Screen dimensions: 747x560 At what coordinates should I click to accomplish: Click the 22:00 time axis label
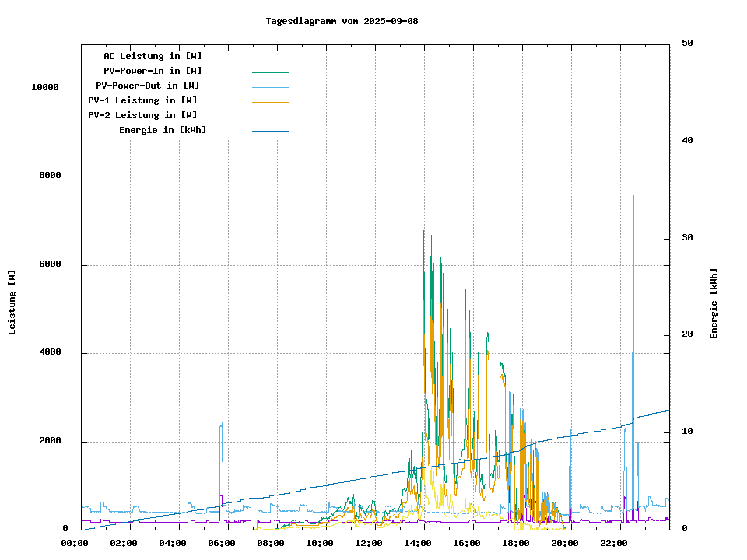coord(615,543)
